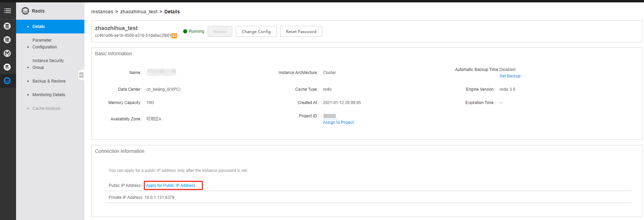Click the Details breadcrumb text
644x220 pixels.
tap(172, 12)
